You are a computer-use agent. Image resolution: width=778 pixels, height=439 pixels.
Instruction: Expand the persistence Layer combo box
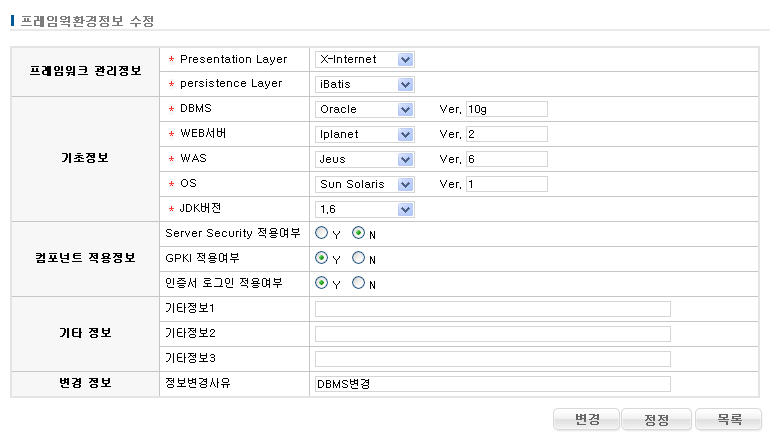364,85
